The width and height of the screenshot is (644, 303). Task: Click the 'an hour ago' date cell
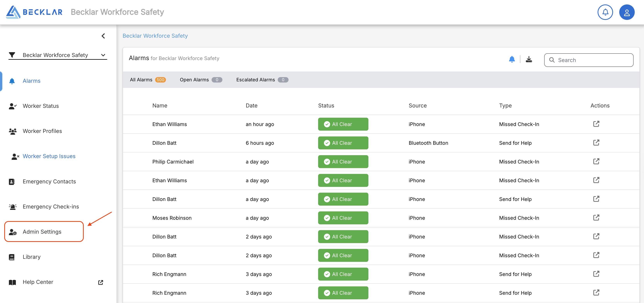[x=260, y=124]
